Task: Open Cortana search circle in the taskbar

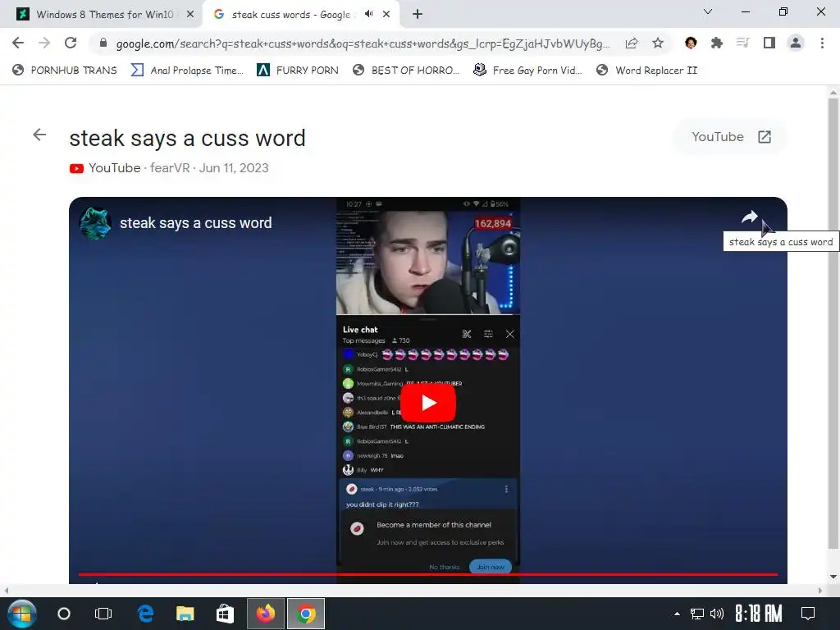Action: click(64, 614)
